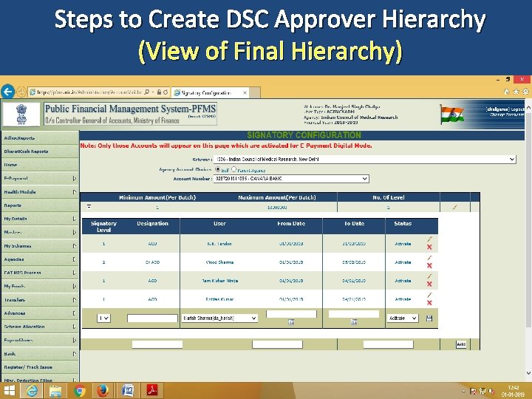Click the Add button for new amount level
The height and width of the screenshot is (399, 532).
(461, 344)
